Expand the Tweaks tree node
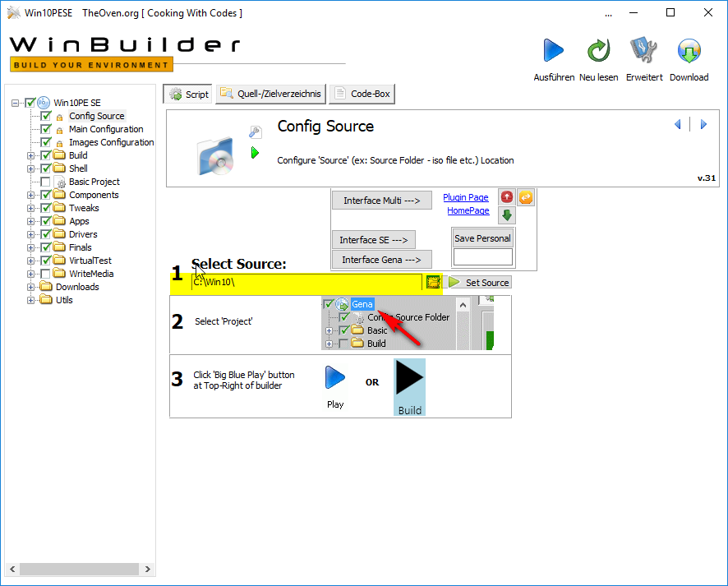The width and height of the screenshot is (728, 586). 30,208
